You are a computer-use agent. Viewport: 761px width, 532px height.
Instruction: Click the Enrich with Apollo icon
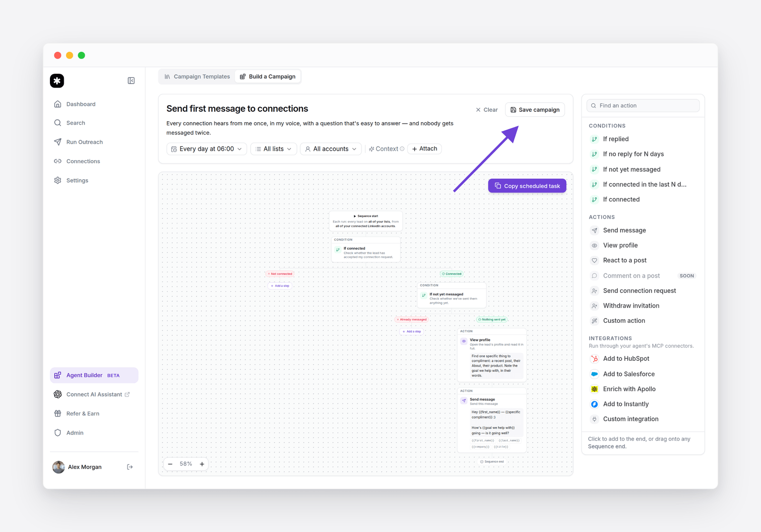[595, 389]
